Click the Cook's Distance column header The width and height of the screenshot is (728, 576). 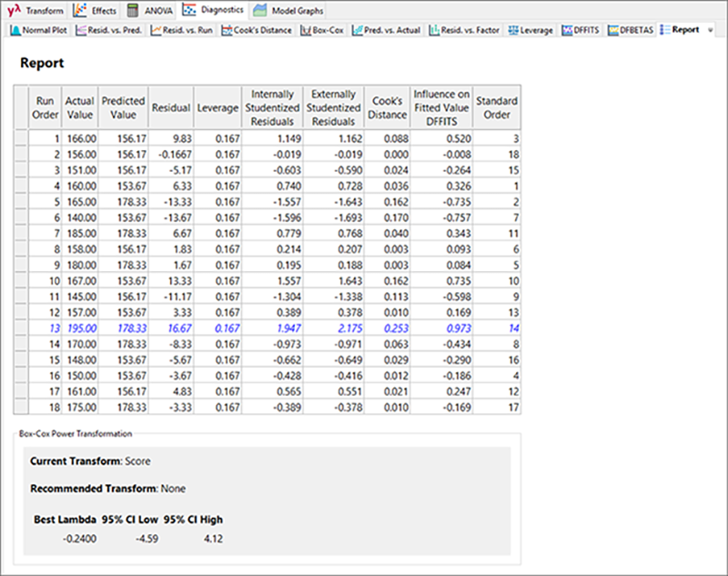387,107
